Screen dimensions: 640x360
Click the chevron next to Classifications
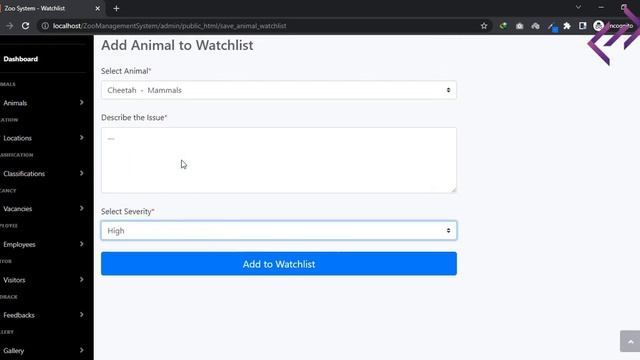pyautogui.click(x=82, y=173)
